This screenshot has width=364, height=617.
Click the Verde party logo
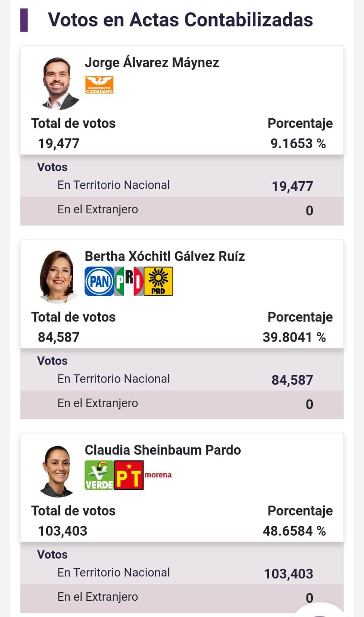coord(99,475)
